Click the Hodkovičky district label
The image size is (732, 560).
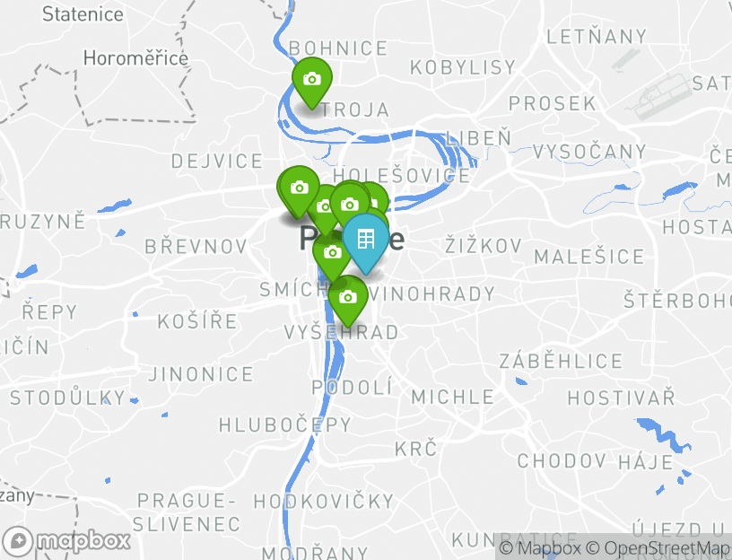(324, 502)
